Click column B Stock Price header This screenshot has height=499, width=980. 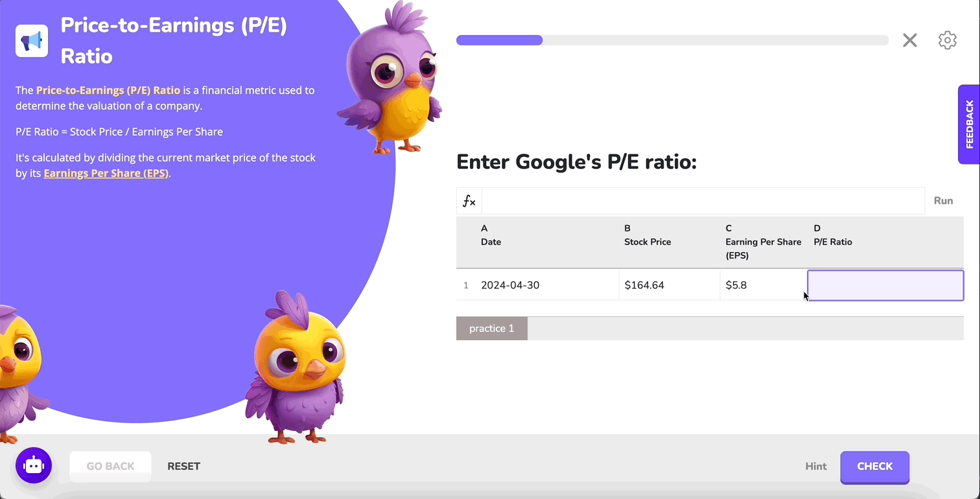click(x=670, y=242)
